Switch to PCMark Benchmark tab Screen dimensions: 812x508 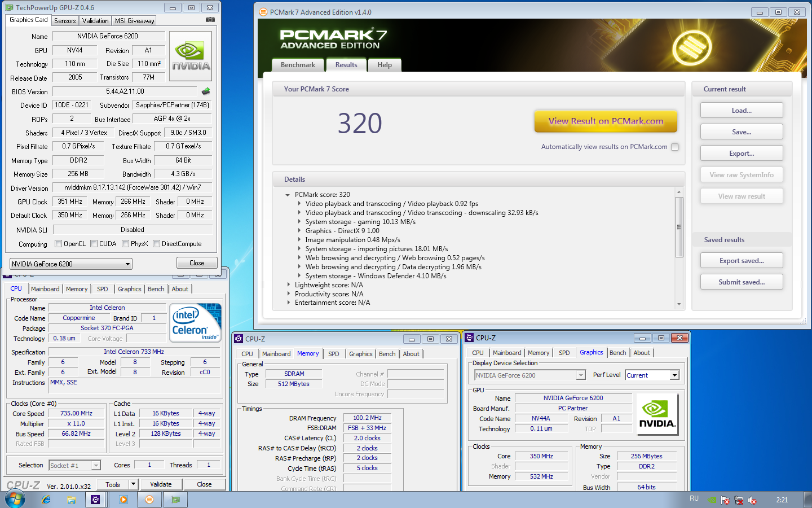[x=298, y=65]
